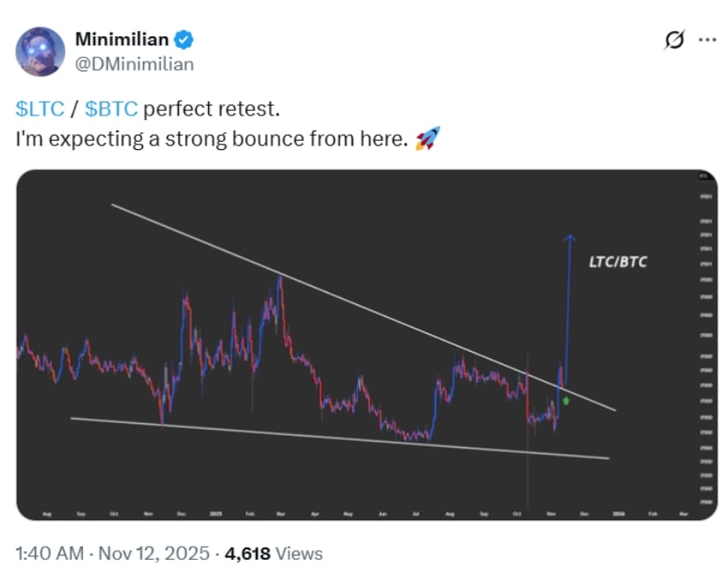Click the blue projection arrow head
Screen dimensions: 728x567
click(x=570, y=236)
